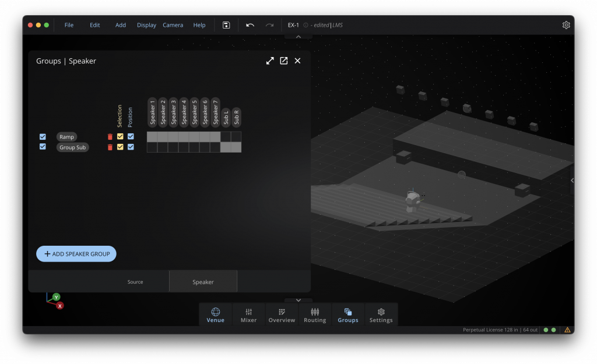Undo the last action
The image size is (597, 364).
click(x=250, y=25)
